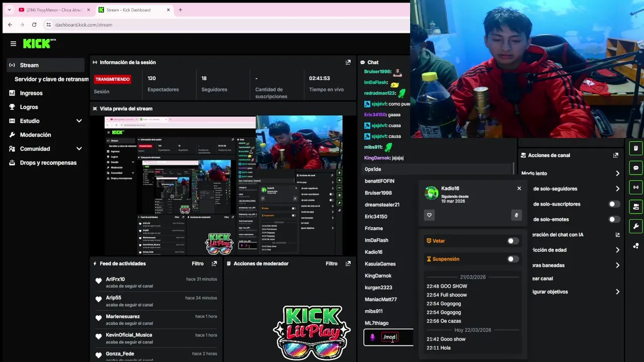Toggle the Suspensión switch for Kadio16
The width and height of the screenshot is (644, 362).
[x=513, y=259]
